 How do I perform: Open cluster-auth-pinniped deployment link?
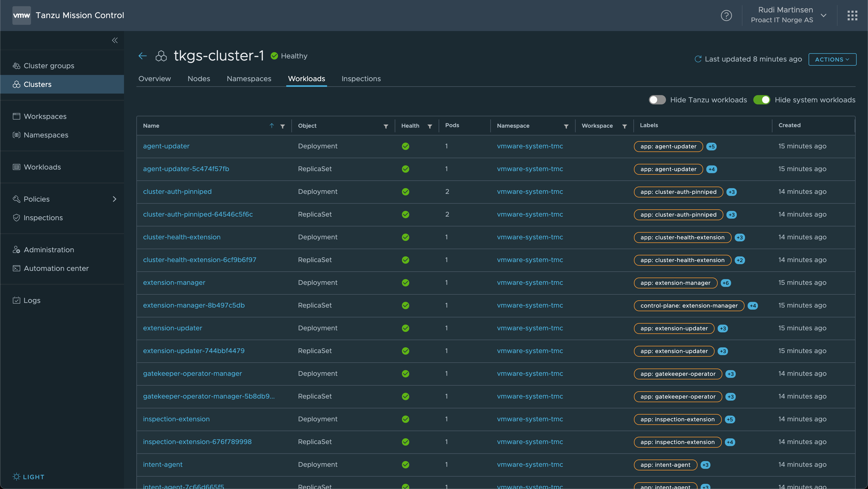point(177,192)
